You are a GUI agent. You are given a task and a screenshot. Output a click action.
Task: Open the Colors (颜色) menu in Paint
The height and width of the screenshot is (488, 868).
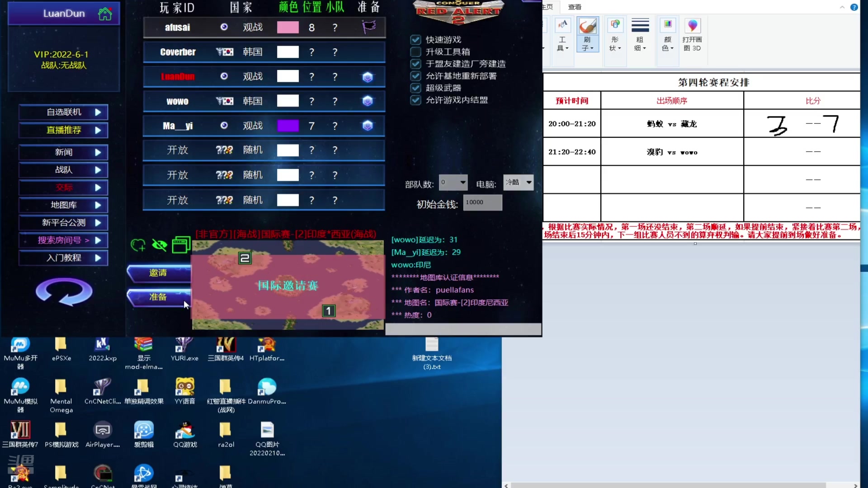tap(668, 35)
